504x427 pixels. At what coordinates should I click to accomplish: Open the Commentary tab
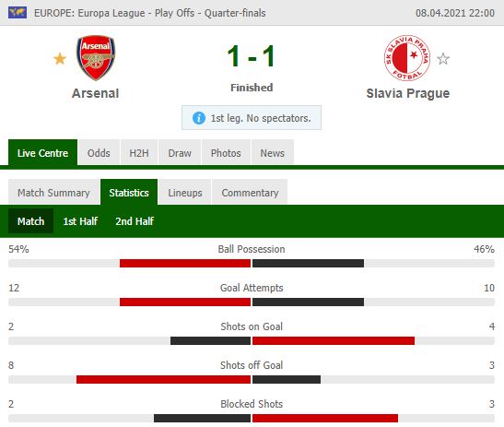[250, 193]
